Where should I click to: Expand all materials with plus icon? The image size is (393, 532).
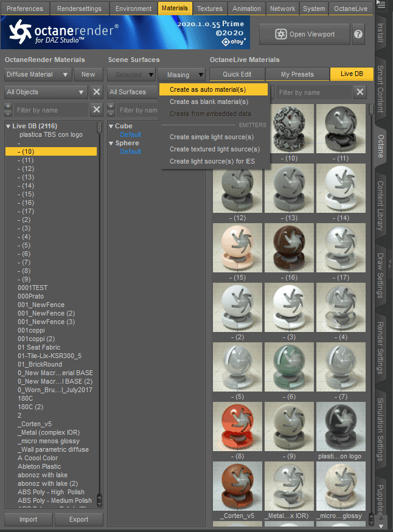[8, 106]
